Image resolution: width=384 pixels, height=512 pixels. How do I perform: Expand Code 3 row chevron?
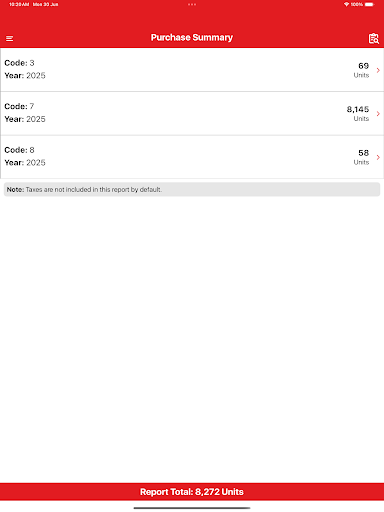[x=378, y=70]
